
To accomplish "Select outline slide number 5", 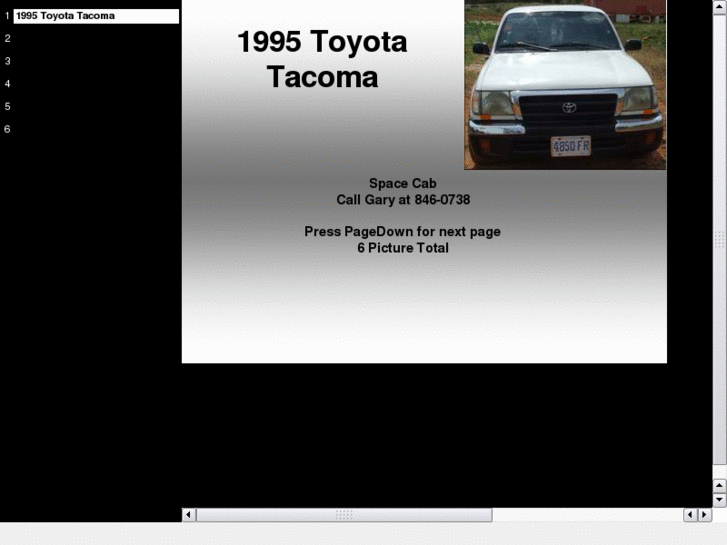I will (7, 107).
